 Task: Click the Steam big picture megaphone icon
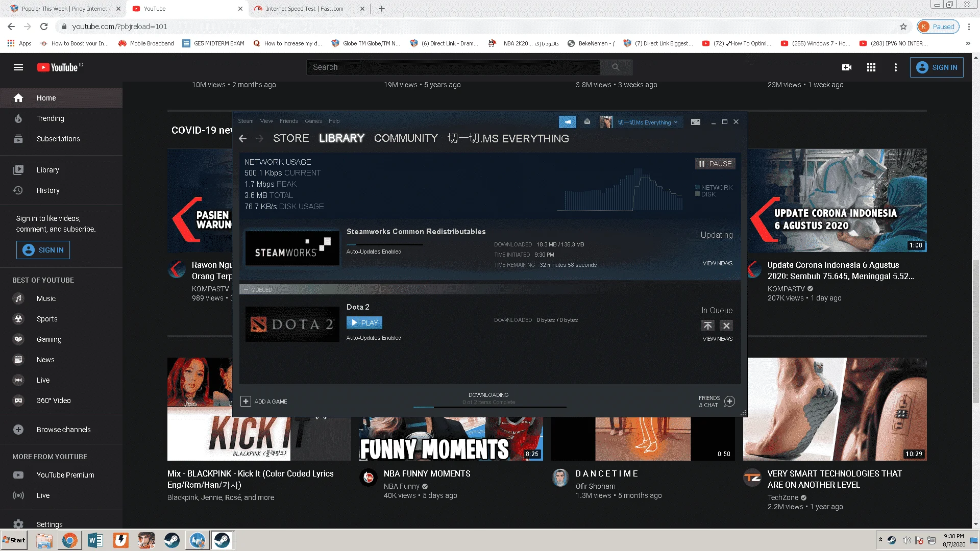coord(568,122)
